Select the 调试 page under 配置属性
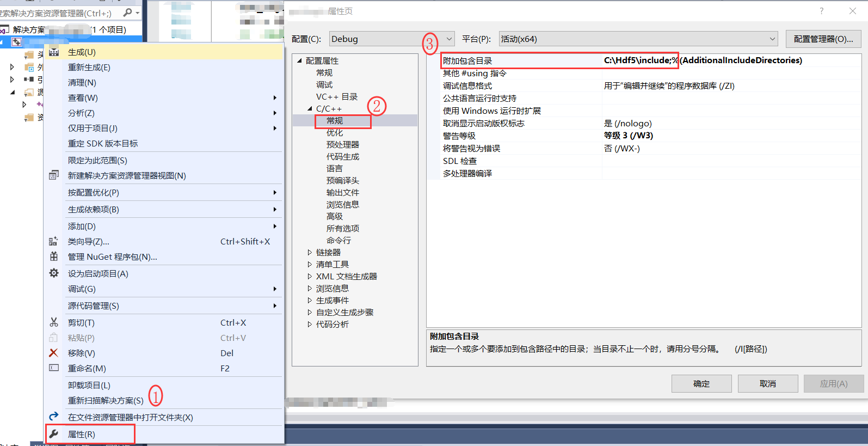868x446 pixels. pos(324,84)
